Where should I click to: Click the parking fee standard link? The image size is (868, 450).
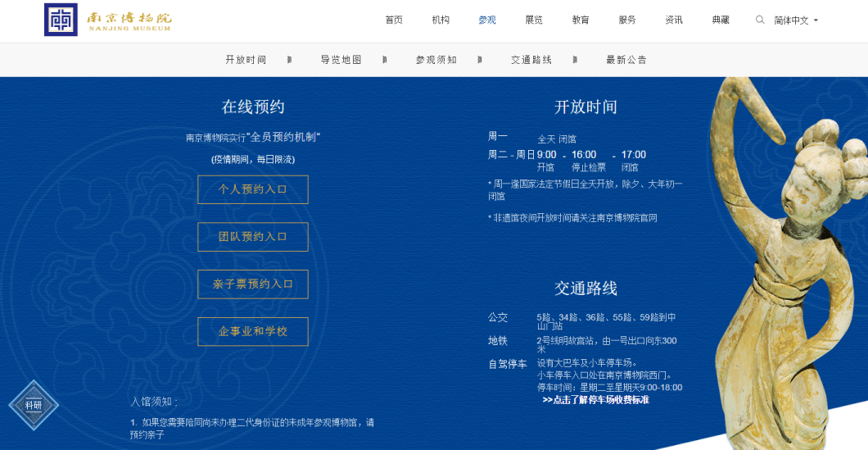595,400
